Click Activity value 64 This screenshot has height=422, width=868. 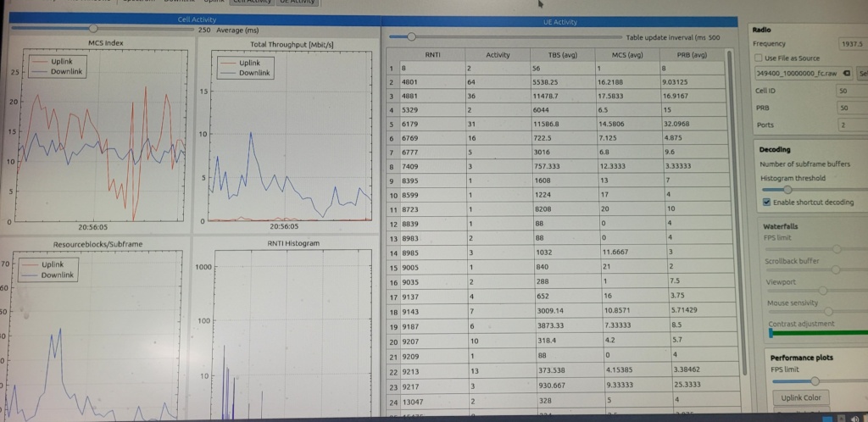pyautogui.click(x=498, y=82)
